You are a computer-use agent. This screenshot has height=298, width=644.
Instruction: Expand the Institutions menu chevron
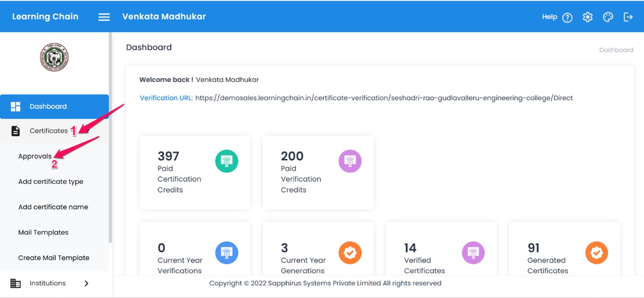[86, 283]
